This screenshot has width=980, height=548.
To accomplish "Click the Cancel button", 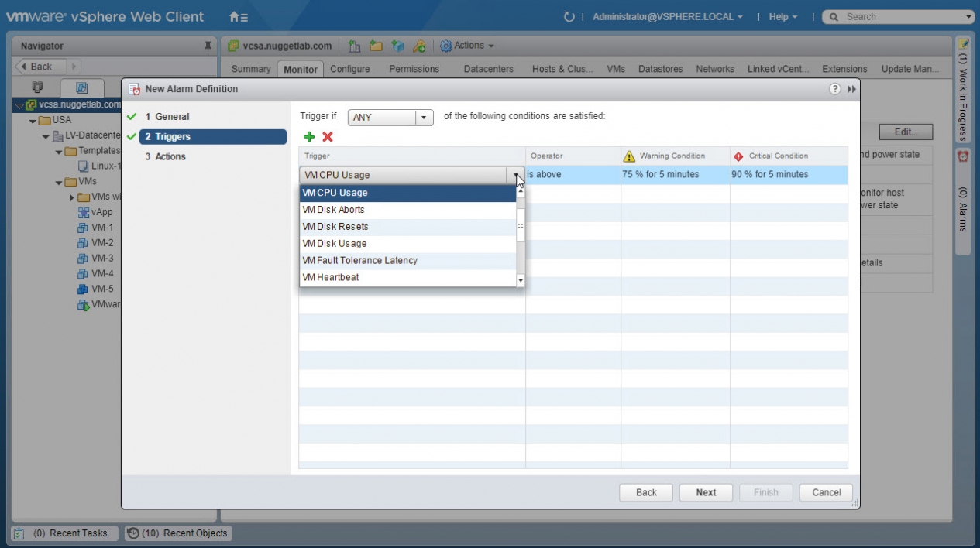I will coord(826,492).
